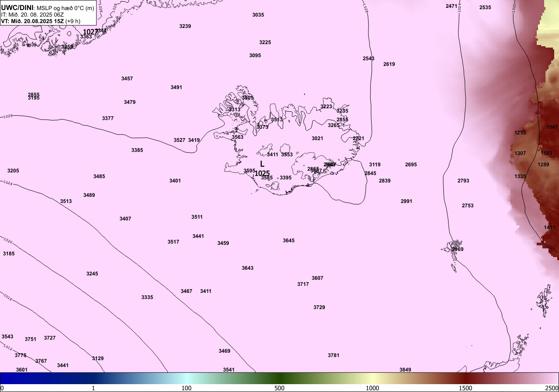Select the 3751 value
The height and width of the screenshot is (392, 559).
(31, 339)
